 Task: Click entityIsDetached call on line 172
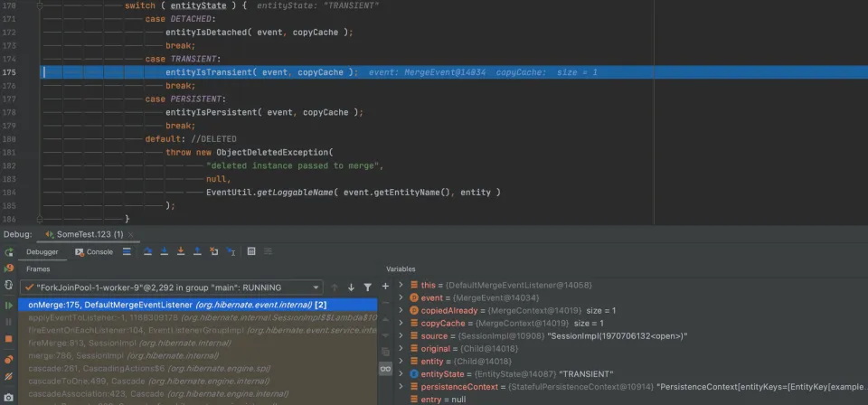point(206,32)
